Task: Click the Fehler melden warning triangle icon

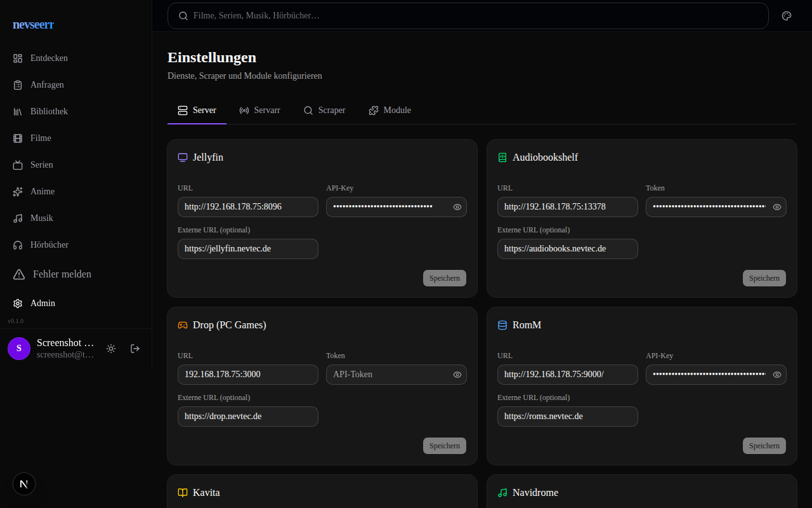Action: (x=20, y=274)
